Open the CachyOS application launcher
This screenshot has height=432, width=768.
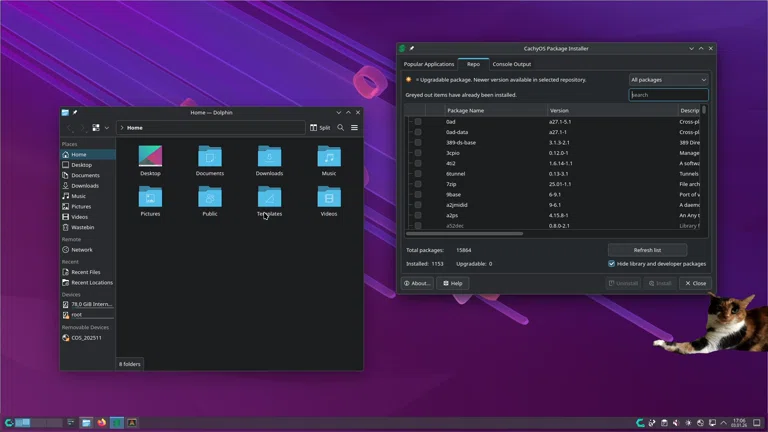coord(9,422)
